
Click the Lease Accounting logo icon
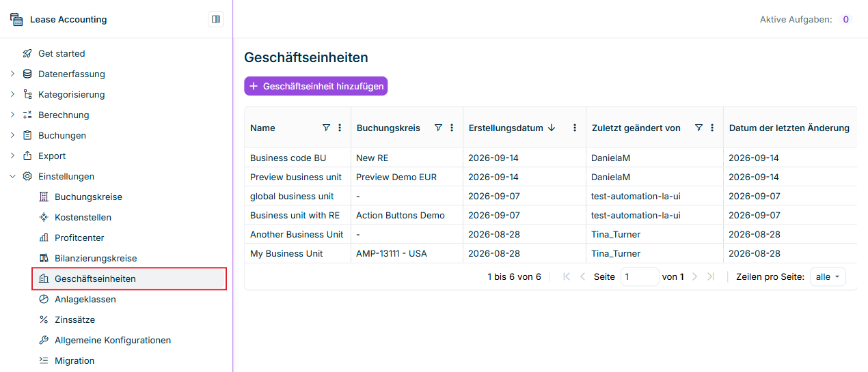[x=16, y=19]
